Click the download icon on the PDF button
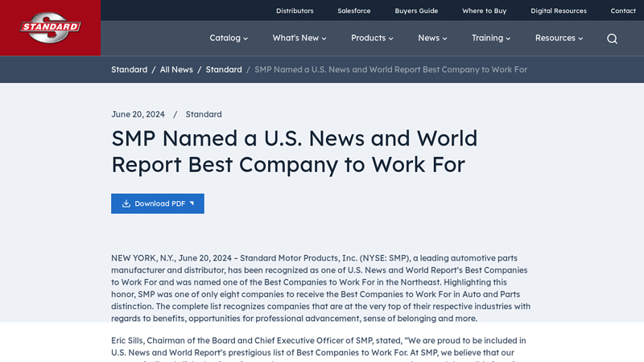The image size is (644, 362). coord(126,204)
